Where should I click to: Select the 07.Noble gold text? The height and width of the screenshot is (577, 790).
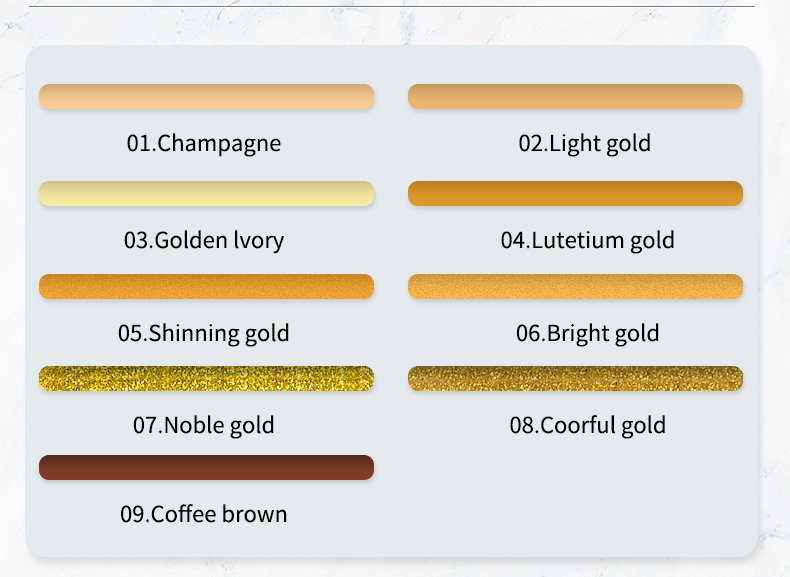click(x=204, y=425)
